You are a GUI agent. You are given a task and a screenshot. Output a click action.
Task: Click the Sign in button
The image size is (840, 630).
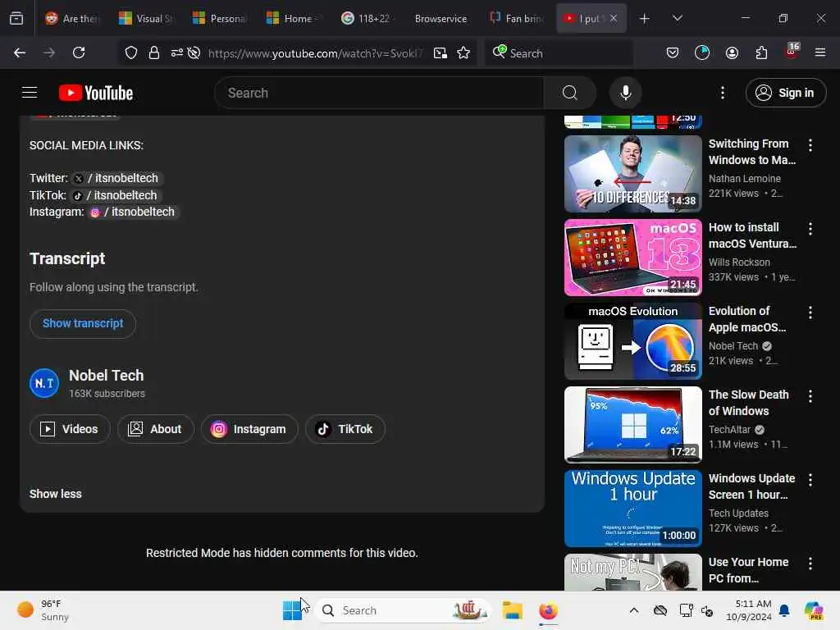pyautogui.click(x=785, y=93)
